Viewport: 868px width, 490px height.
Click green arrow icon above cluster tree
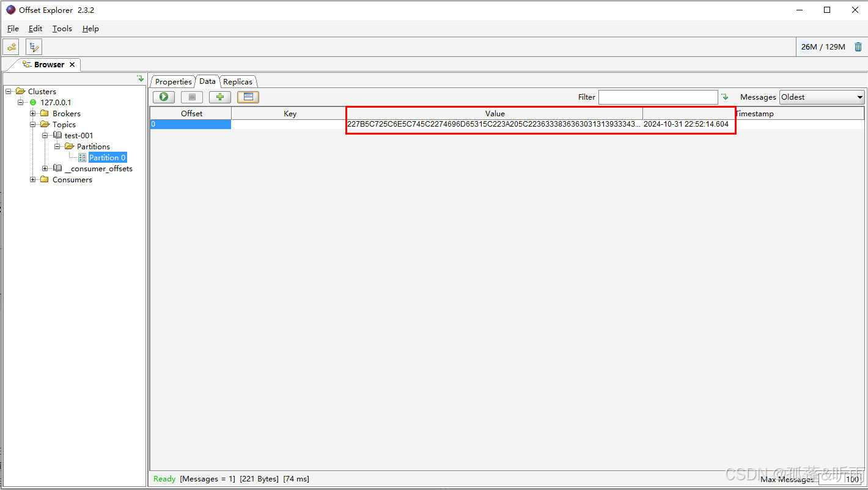pos(140,78)
